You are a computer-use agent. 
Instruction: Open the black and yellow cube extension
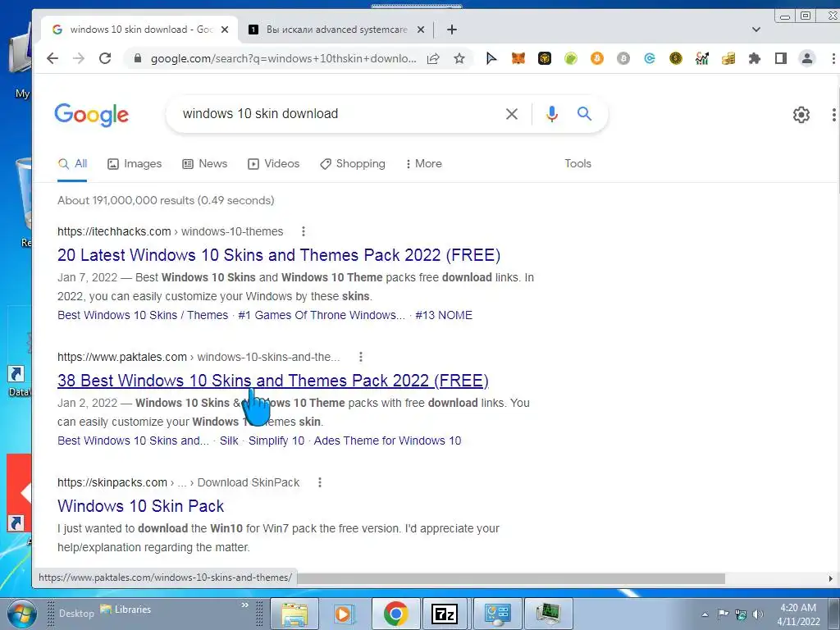[545, 58]
